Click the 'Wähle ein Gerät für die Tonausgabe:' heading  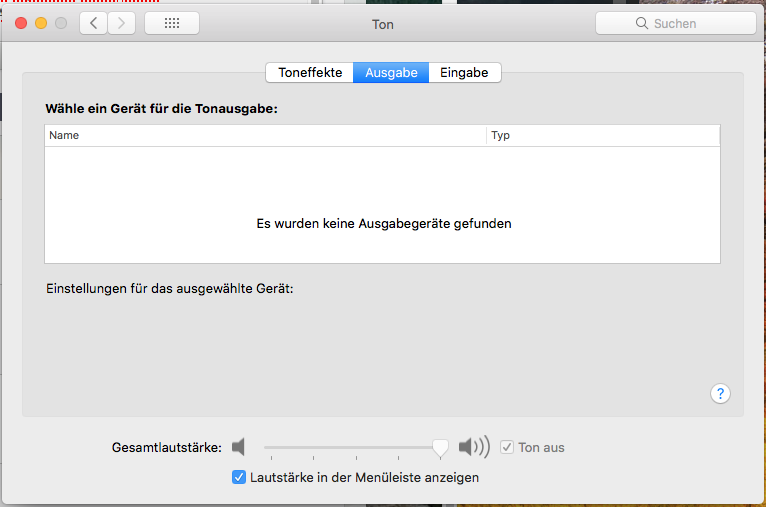tap(162, 108)
